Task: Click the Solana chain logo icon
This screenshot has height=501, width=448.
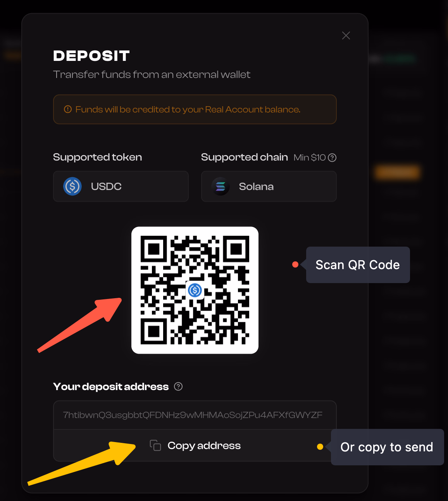Action: point(221,187)
